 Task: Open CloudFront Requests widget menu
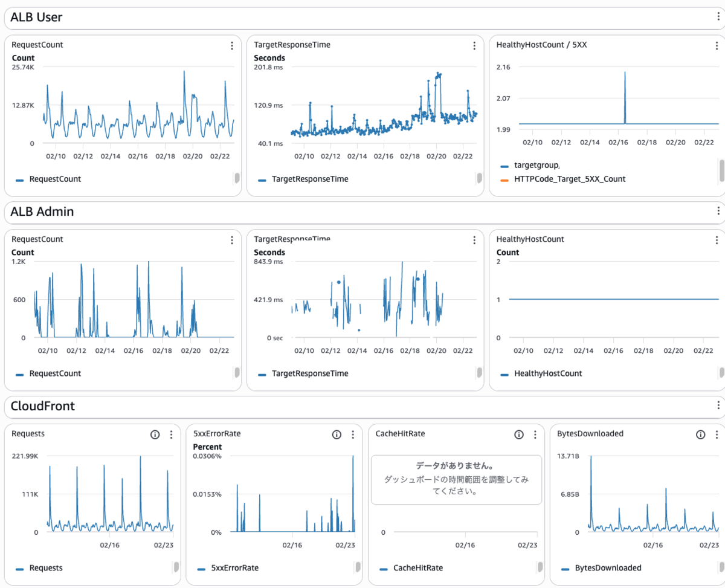tap(171, 435)
